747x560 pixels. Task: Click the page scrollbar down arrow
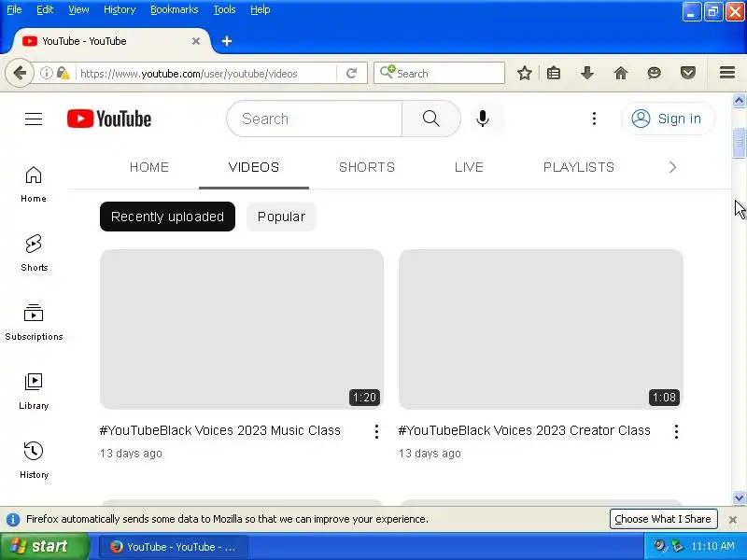click(739, 497)
